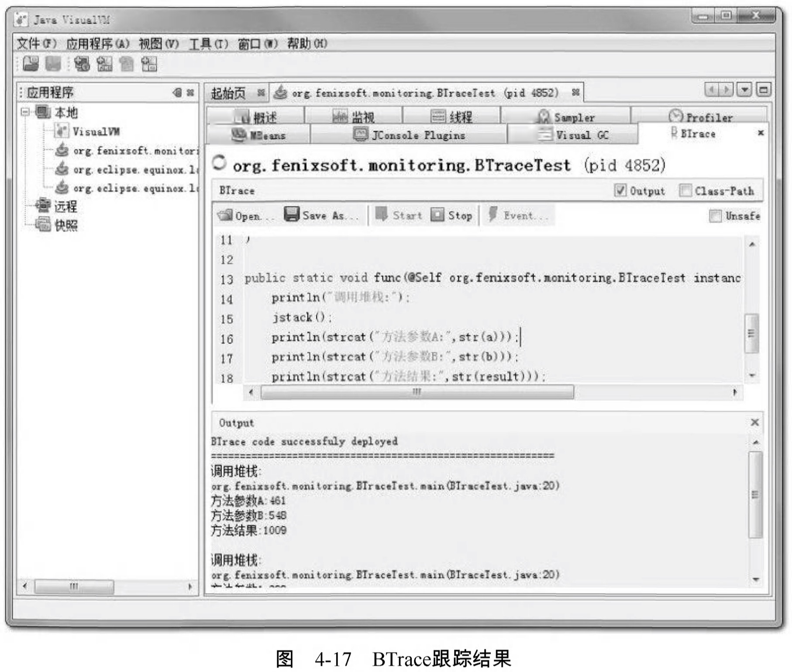Click the Open script folder icon
Screen dimensions: 792x672
click(x=225, y=215)
